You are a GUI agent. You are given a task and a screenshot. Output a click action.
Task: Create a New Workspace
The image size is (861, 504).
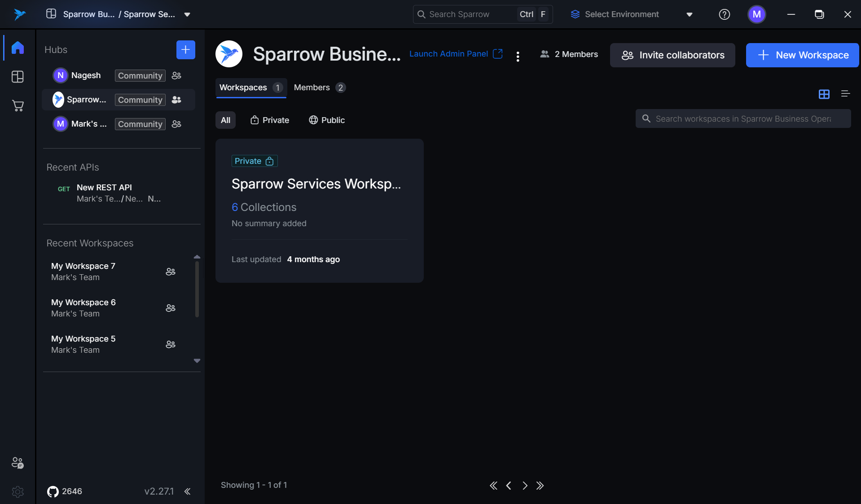point(802,55)
